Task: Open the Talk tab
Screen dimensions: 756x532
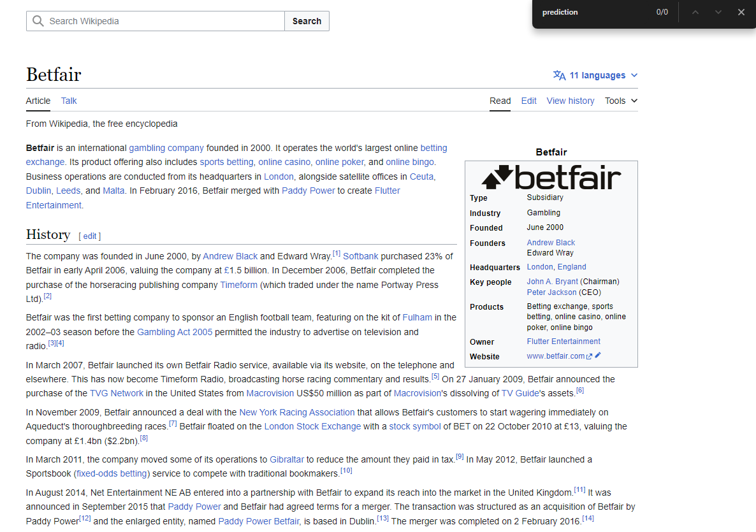Action: click(69, 101)
